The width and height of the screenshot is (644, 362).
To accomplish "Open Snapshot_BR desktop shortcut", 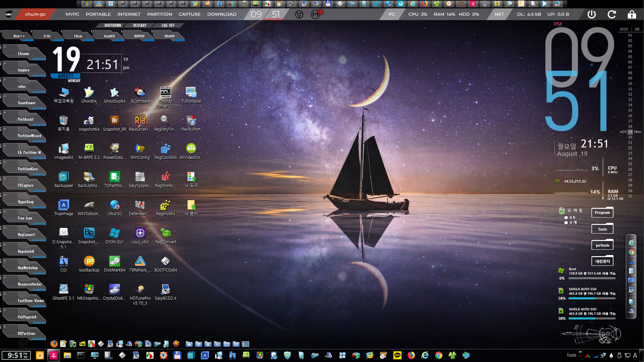I will tap(114, 123).
